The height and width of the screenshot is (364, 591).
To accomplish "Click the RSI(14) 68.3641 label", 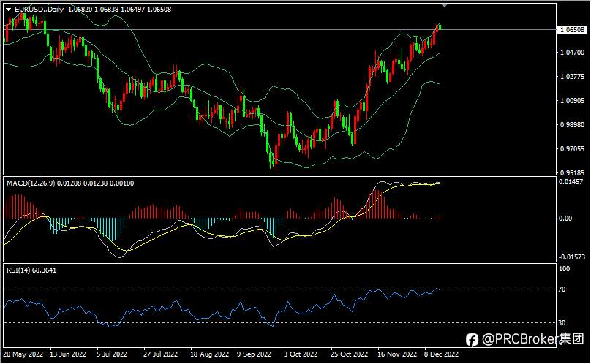I will point(31,270).
